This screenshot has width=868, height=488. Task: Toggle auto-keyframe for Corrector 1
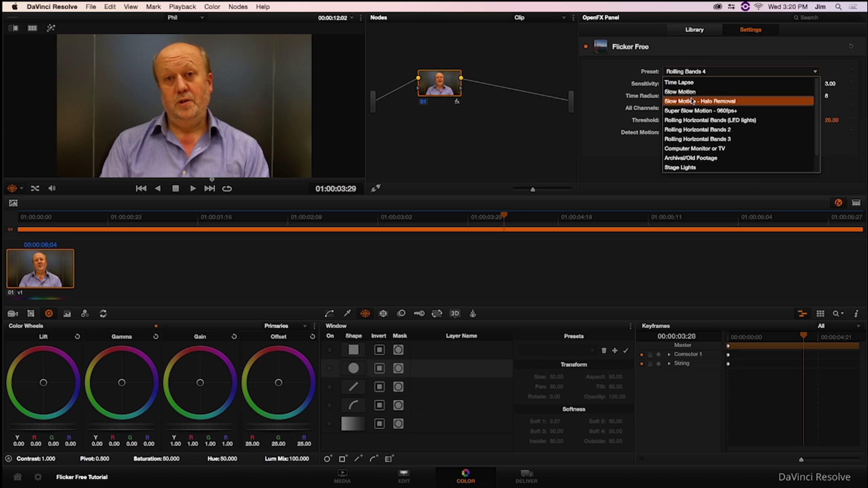[x=659, y=354]
